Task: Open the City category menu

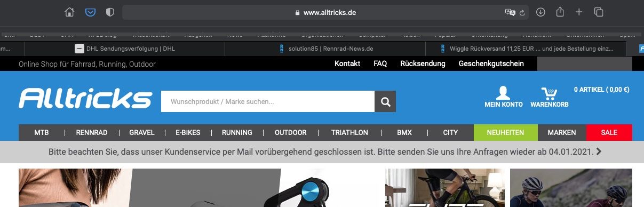Action: 450,132
